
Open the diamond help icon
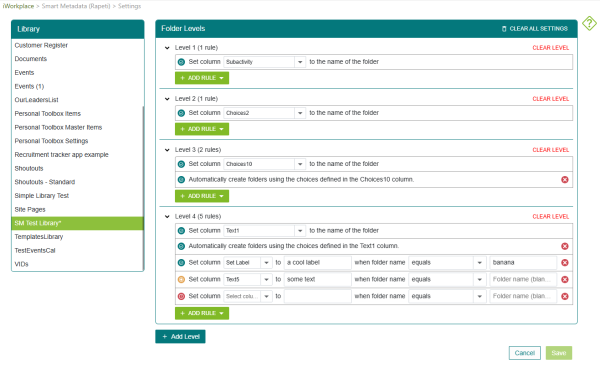589,23
